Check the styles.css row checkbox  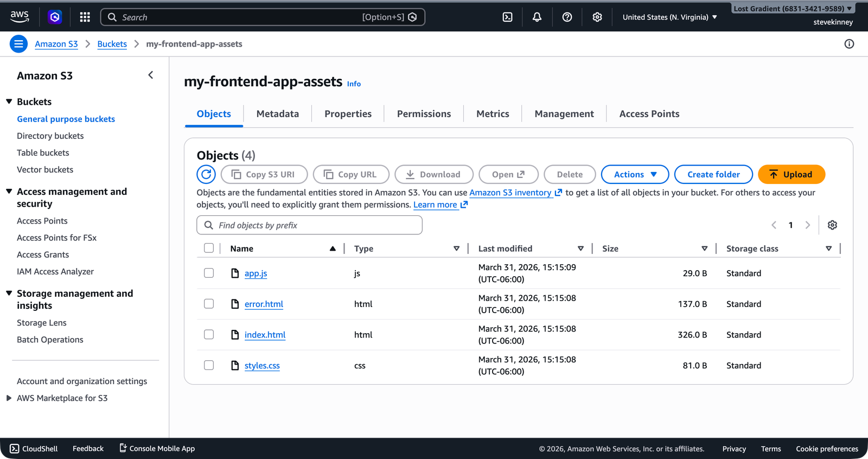(209, 365)
